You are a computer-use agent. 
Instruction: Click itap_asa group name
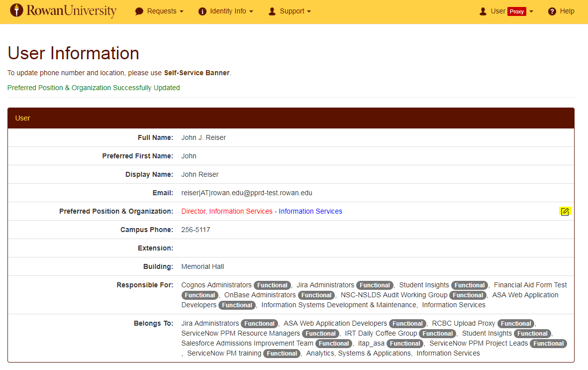point(371,343)
